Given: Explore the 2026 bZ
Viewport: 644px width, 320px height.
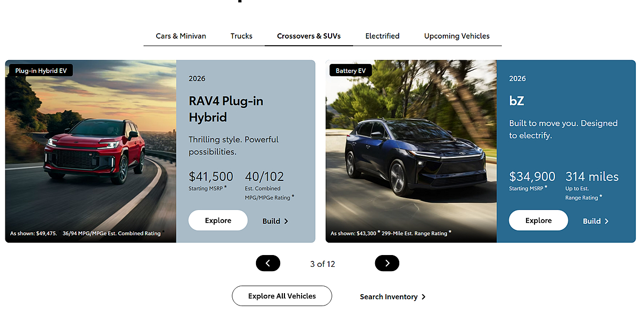Looking at the screenshot, I should point(538,221).
